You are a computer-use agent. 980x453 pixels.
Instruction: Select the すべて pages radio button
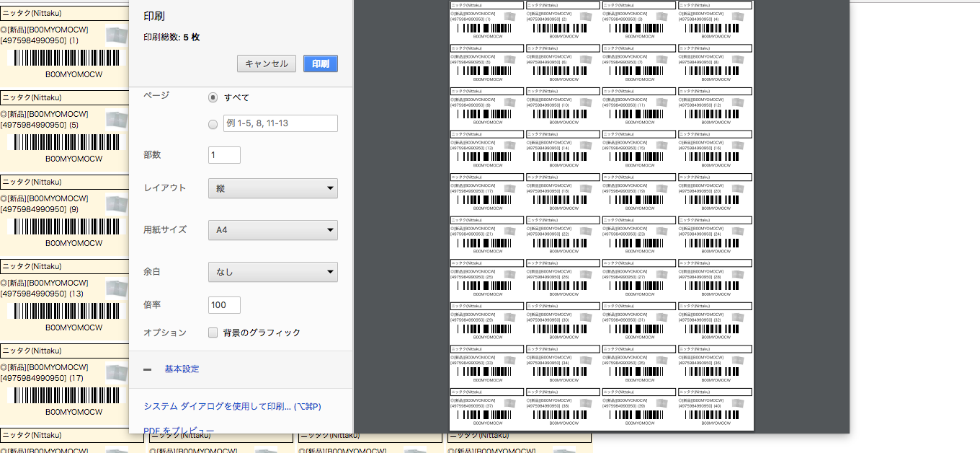[x=213, y=97]
